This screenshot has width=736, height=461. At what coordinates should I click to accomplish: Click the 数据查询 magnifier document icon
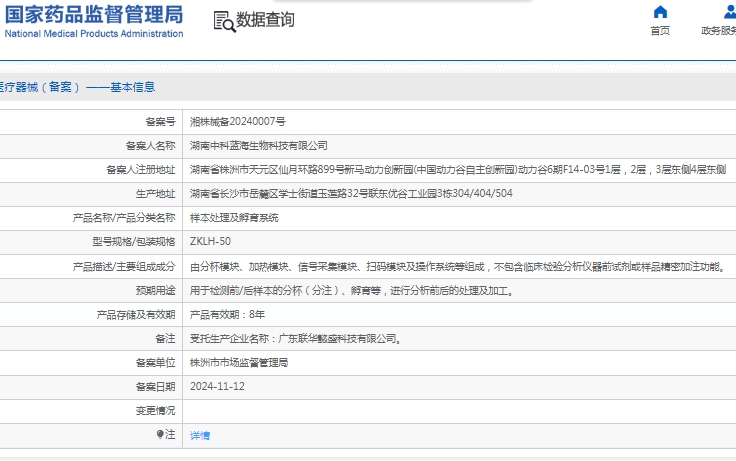pyautogui.click(x=224, y=22)
